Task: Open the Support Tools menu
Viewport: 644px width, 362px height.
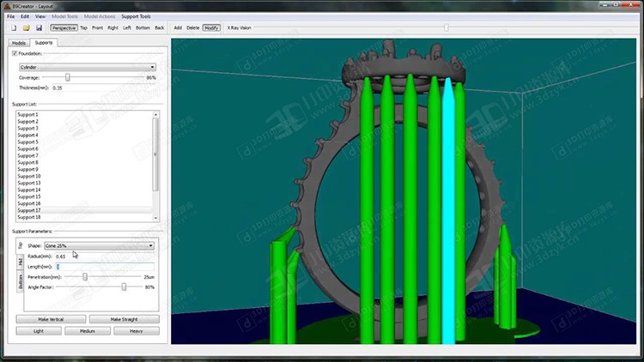Action: click(x=136, y=16)
